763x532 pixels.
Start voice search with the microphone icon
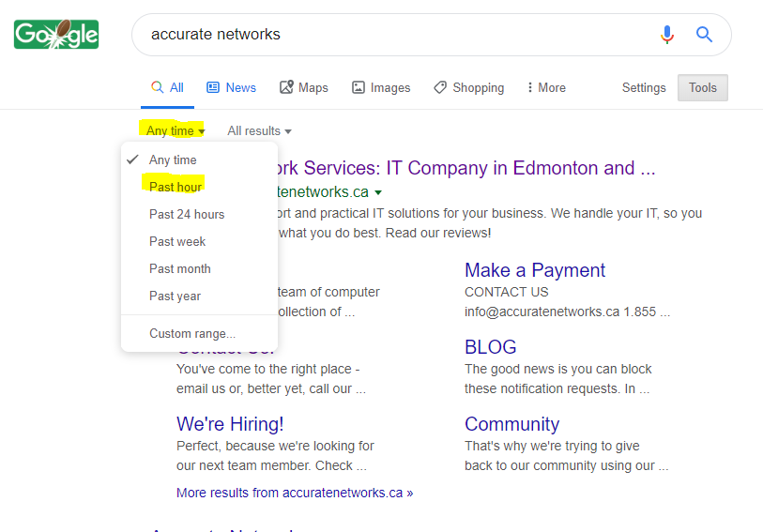click(667, 35)
